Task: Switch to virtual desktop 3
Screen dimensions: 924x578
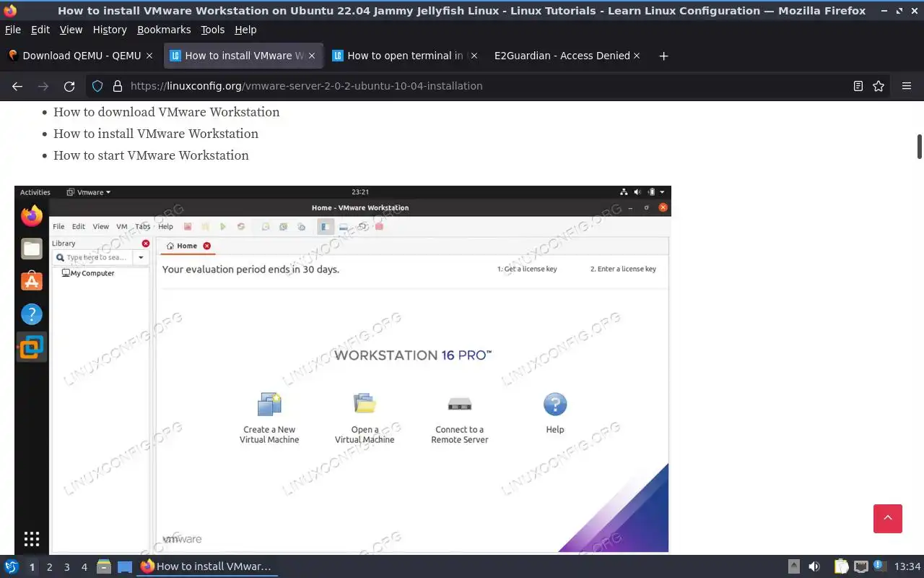Action: coord(66,567)
